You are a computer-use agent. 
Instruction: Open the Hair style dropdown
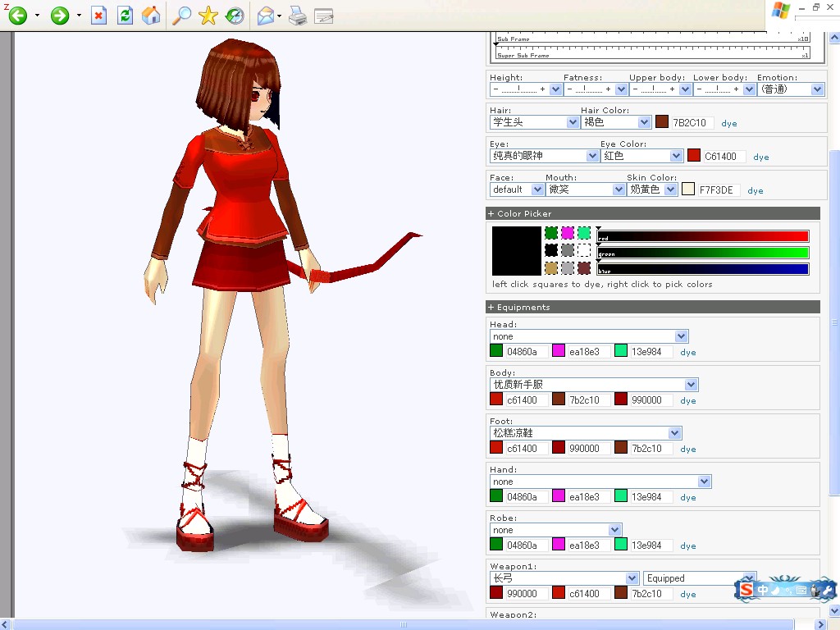534,122
